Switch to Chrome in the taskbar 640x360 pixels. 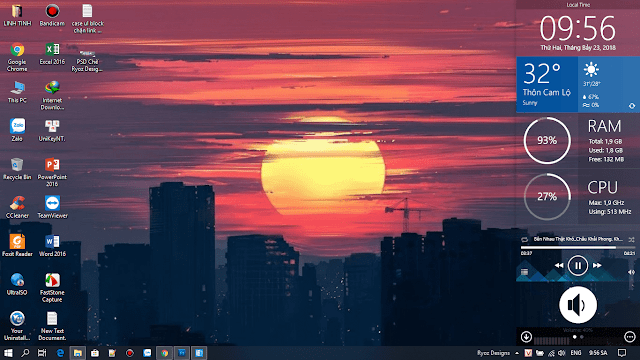164,353
